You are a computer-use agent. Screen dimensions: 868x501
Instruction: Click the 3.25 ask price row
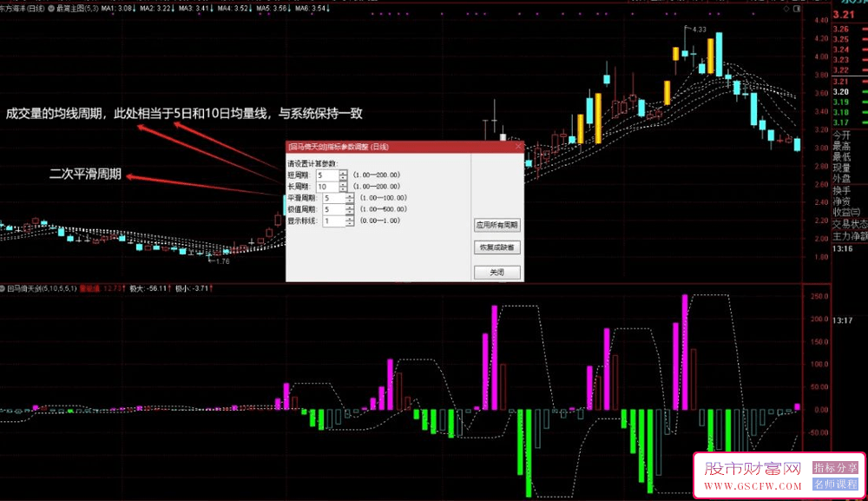point(841,39)
